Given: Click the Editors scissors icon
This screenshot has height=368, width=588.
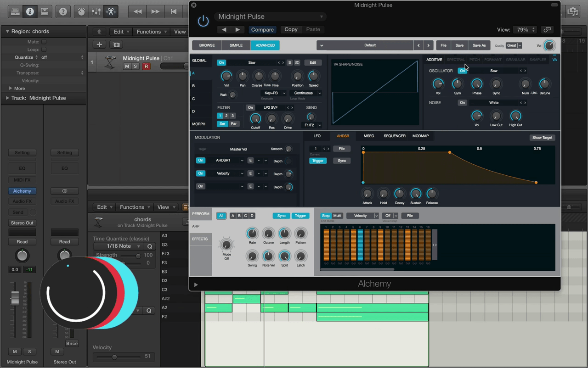Looking at the screenshot, I should point(111,11).
